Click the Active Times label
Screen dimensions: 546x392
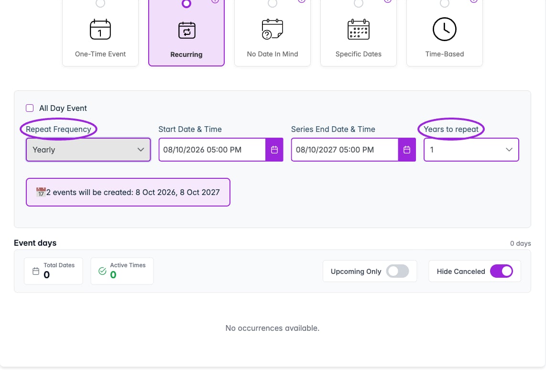(128, 265)
